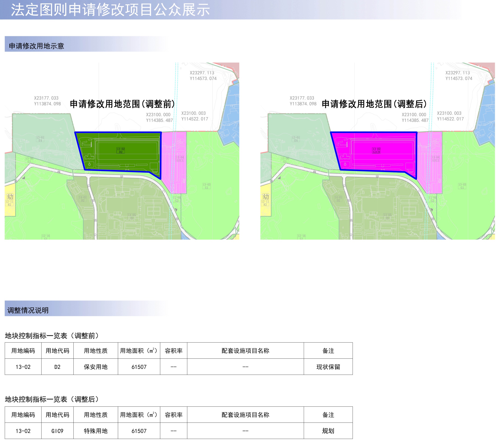Click the 申请修改用地范围(调整后) map title

point(374,104)
